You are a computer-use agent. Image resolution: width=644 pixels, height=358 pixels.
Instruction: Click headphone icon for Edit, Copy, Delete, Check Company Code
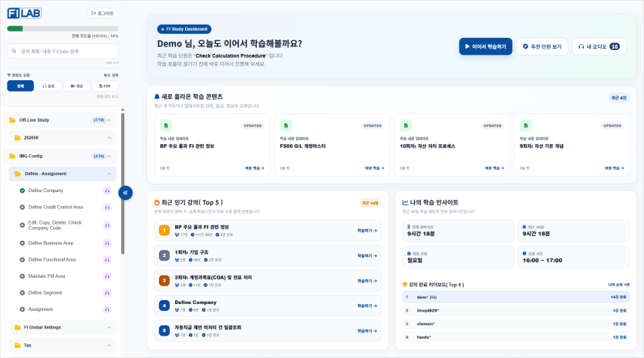pyautogui.click(x=106, y=225)
